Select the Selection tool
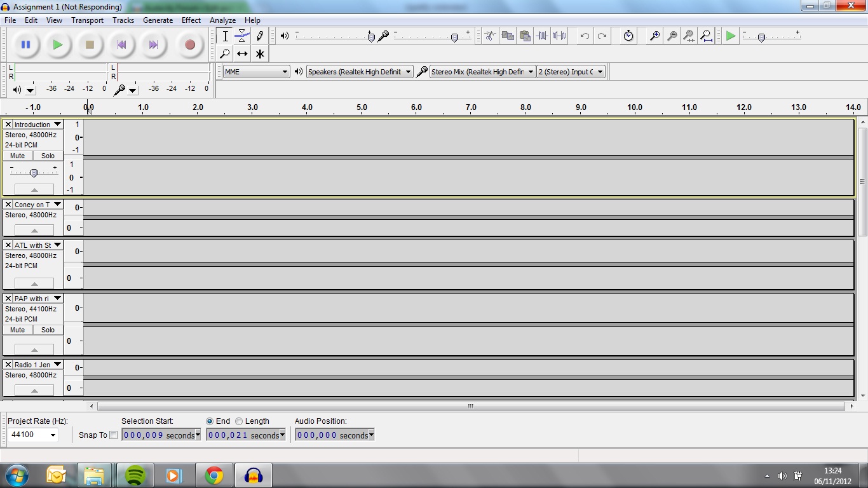 pyautogui.click(x=224, y=36)
